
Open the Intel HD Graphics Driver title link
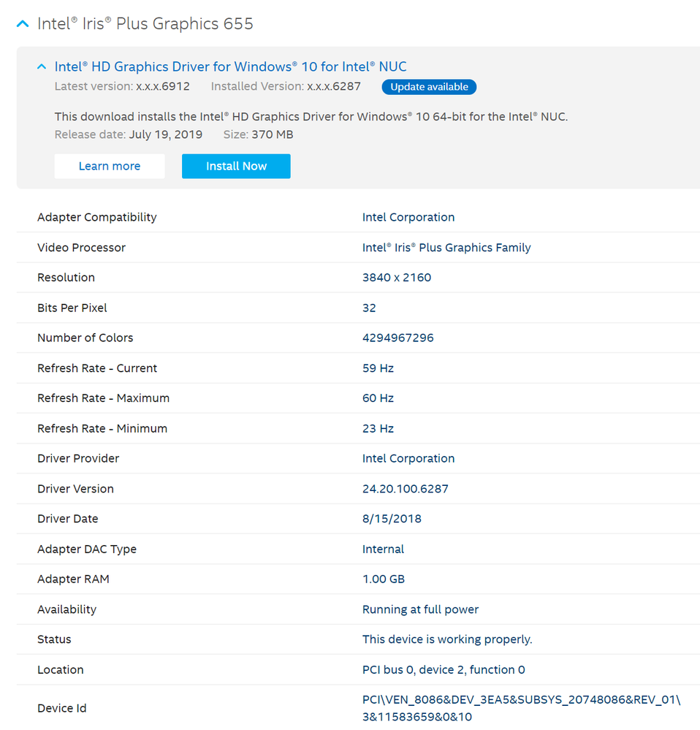pos(230,66)
